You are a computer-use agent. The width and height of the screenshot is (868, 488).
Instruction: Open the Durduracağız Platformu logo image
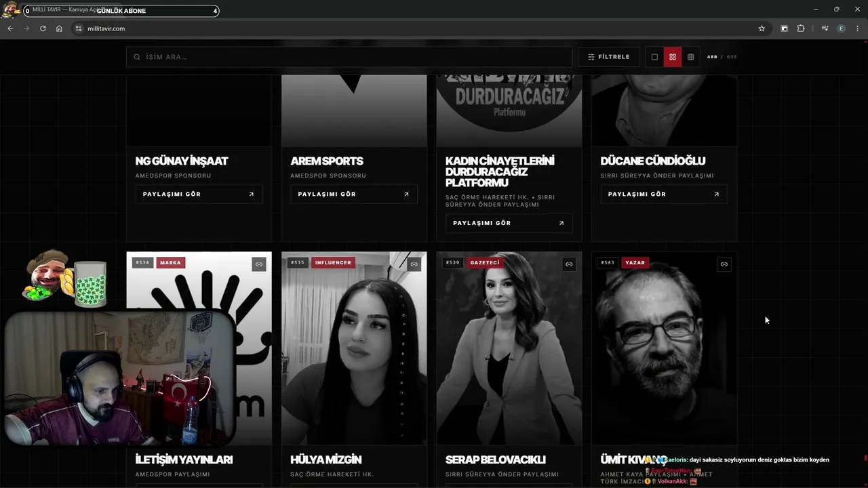509,110
